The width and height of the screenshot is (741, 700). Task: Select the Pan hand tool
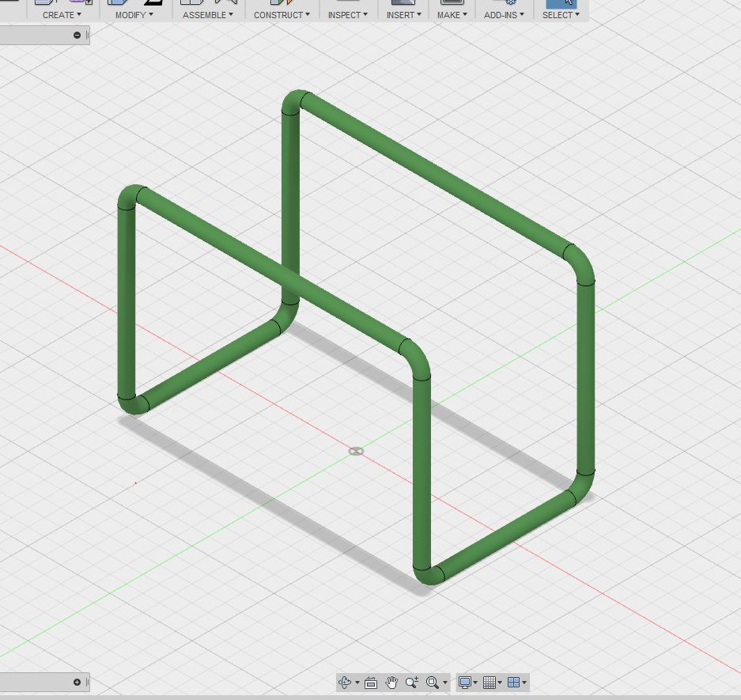[x=391, y=683]
